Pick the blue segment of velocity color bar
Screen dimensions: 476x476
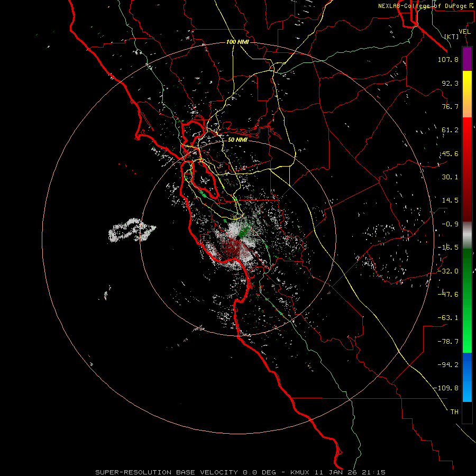point(467,377)
